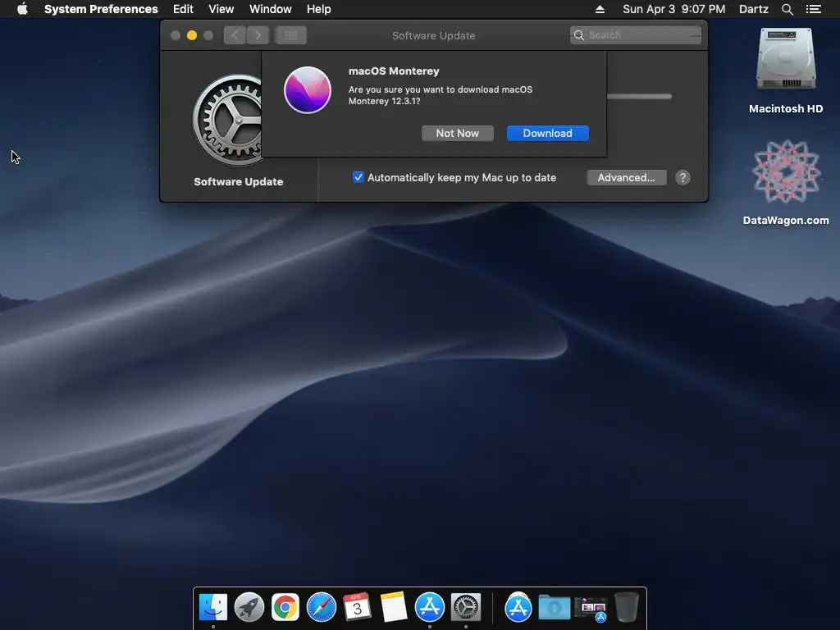This screenshot has width=840, height=630.
Task: Toggle Automatically keep my Mac up to date
Action: [x=358, y=177]
